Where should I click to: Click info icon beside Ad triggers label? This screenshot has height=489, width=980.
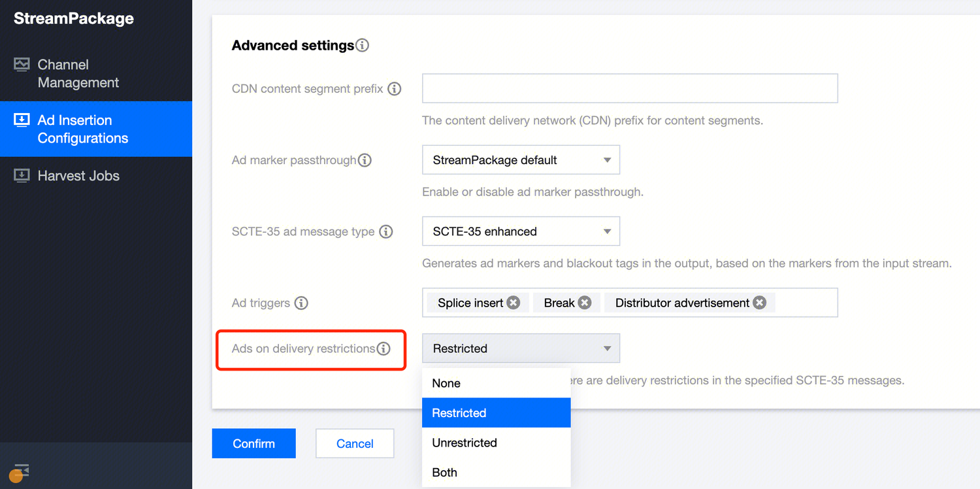tap(301, 303)
